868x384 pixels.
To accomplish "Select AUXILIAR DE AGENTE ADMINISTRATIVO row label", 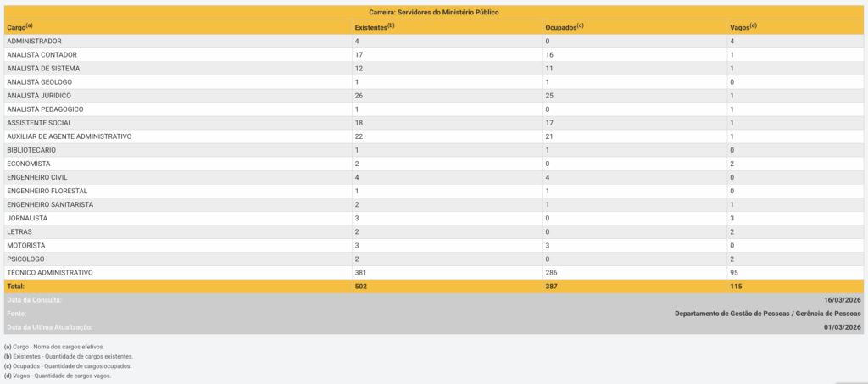I will (70, 136).
